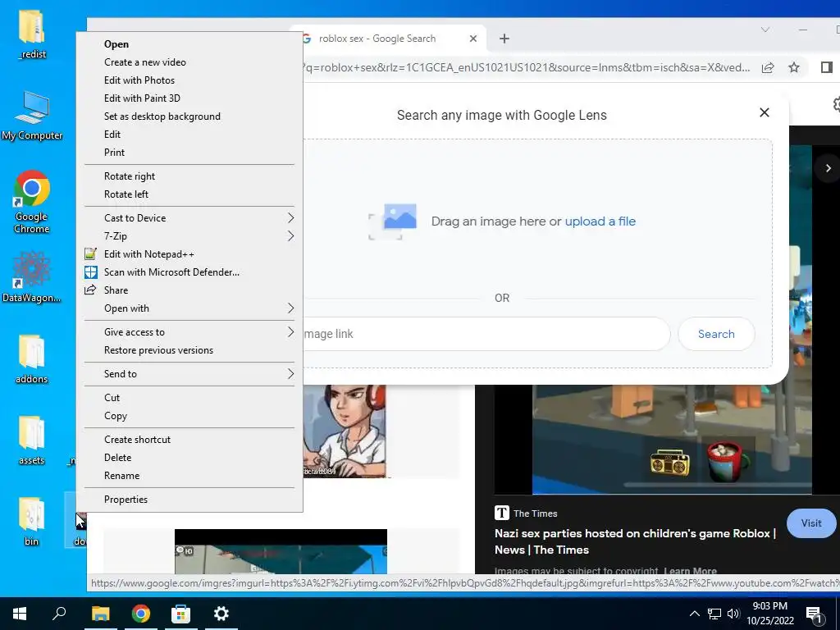Open the bin folder on desktop

point(32,521)
